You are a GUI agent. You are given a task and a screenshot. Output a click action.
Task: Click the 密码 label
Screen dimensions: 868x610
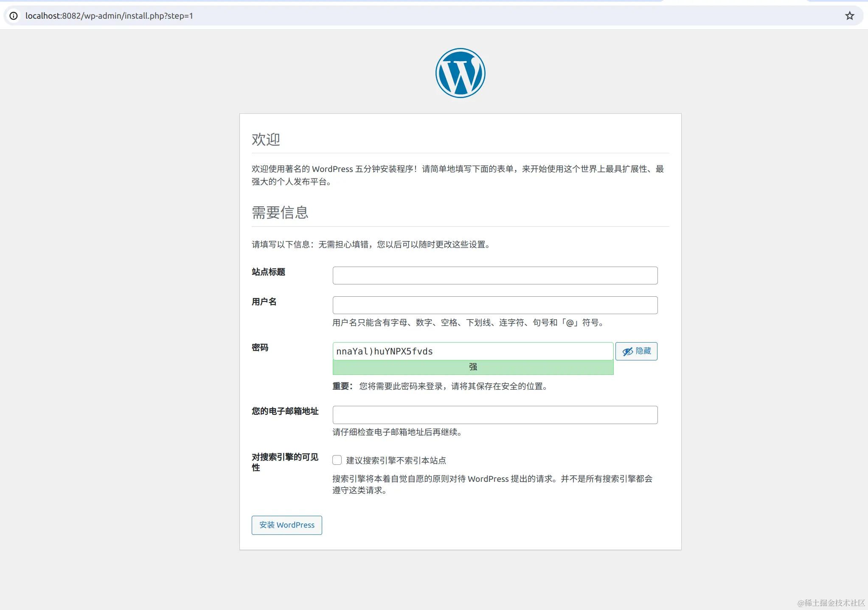(x=260, y=347)
